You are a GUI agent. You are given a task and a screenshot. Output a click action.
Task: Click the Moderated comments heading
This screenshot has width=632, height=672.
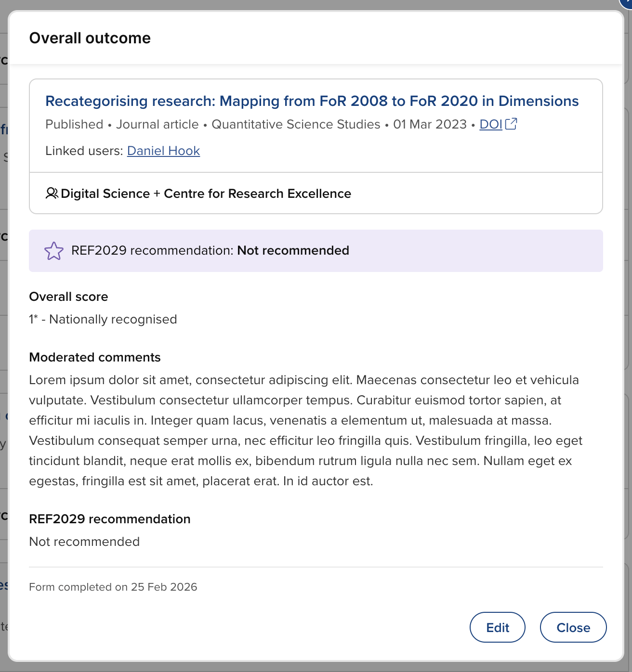tap(95, 357)
